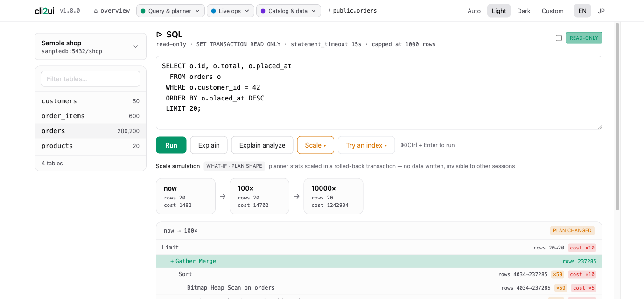Click the Explain button
The height and width of the screenshot is (299, 644).
tap(209, 145)
